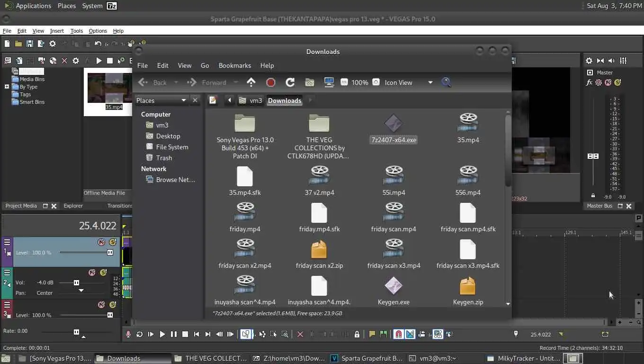The height and width of the screenshot is (364, 644).
Task: Pause playback in the transport bar
Action: (174, 334)
